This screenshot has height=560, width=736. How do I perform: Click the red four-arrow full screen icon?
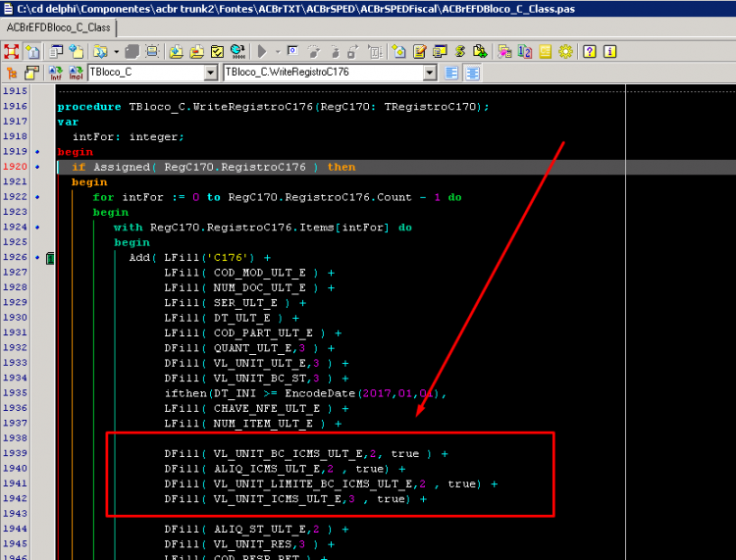click(11, 52)
